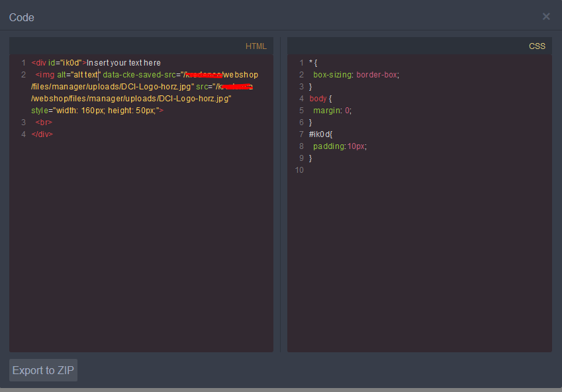This screenshot has width=562, height=392.
Task: Click '/files/manager/uploads/DCI-Logo-horz.jpg"' on HTML line two
Action: (113, 87)
